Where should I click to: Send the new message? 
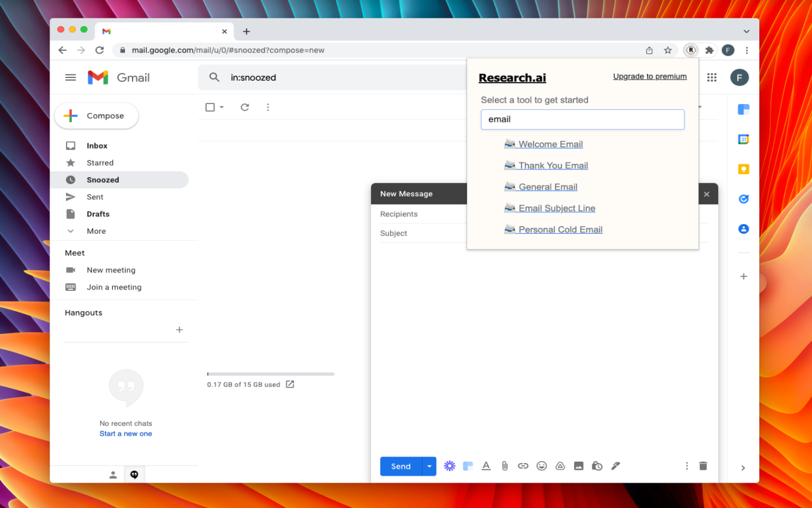click(x=401, y=466)
